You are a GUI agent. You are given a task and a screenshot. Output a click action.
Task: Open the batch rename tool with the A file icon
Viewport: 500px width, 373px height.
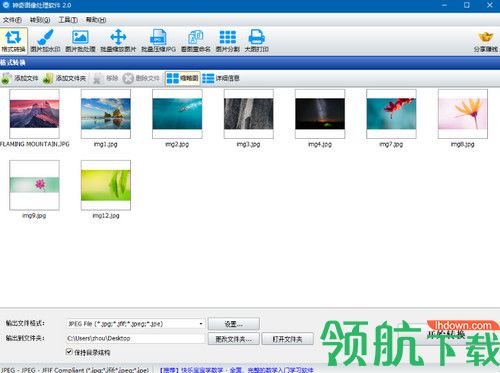click(x=196, y=41)
